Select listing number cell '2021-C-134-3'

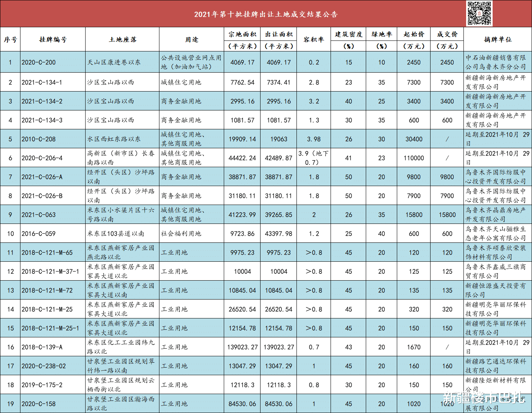(53, 120)
